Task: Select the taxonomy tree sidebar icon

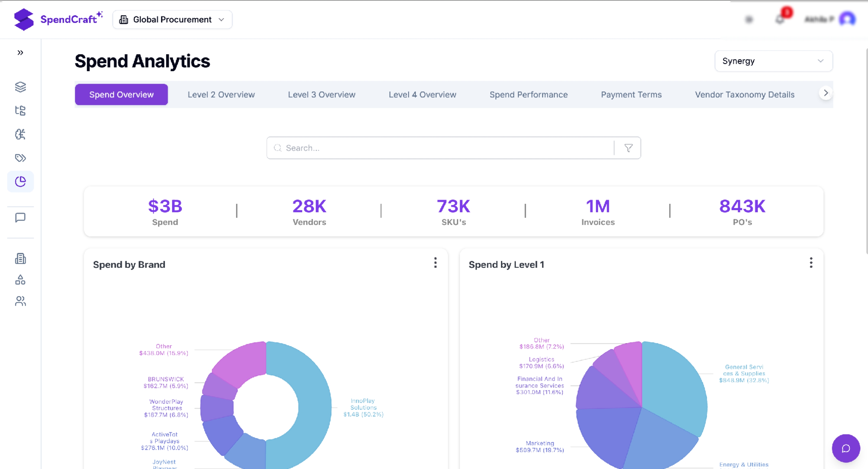Action: click(x=20, y=111)
